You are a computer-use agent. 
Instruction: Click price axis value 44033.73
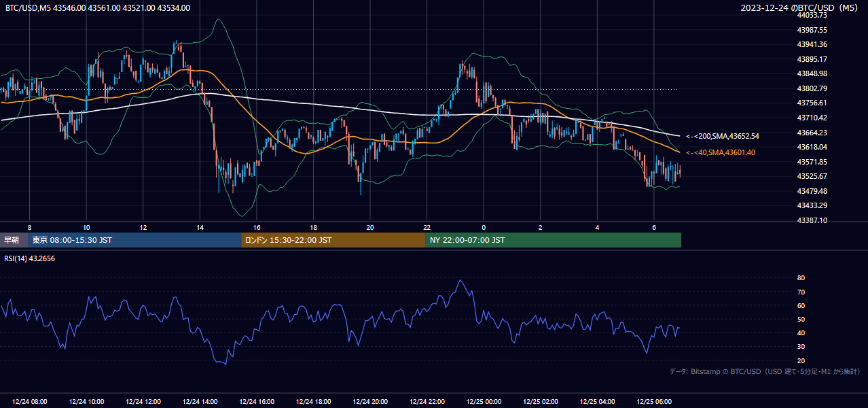(812, 15)
